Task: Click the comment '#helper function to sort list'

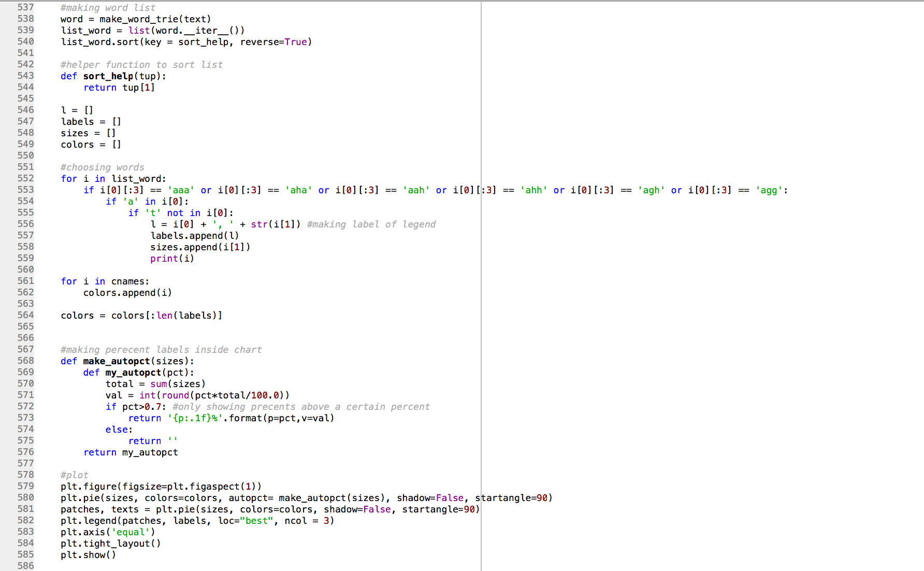Action: [141, 65]
